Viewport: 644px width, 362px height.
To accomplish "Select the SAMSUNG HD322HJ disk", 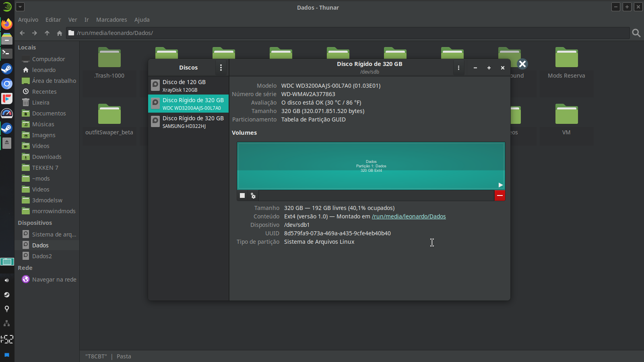I will pos(188,121).
